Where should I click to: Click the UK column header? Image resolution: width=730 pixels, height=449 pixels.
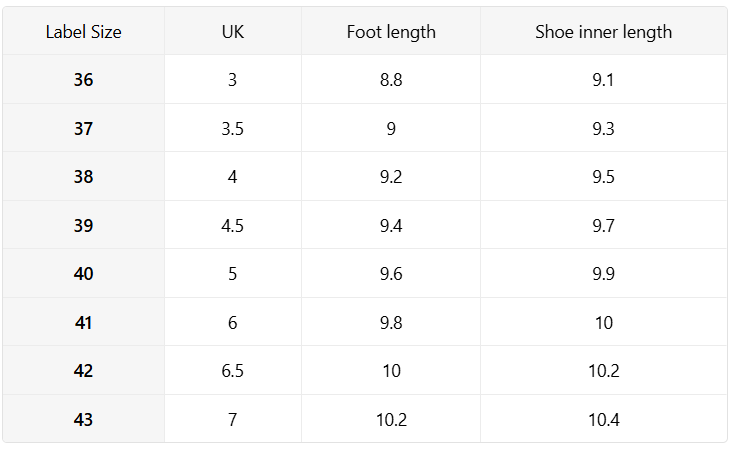tap(233, 31)
